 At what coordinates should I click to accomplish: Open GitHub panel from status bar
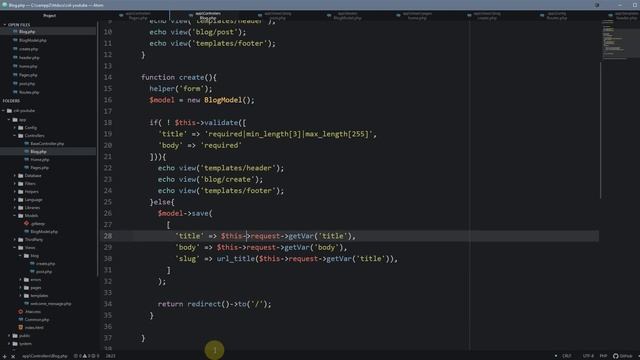[622, 356]
